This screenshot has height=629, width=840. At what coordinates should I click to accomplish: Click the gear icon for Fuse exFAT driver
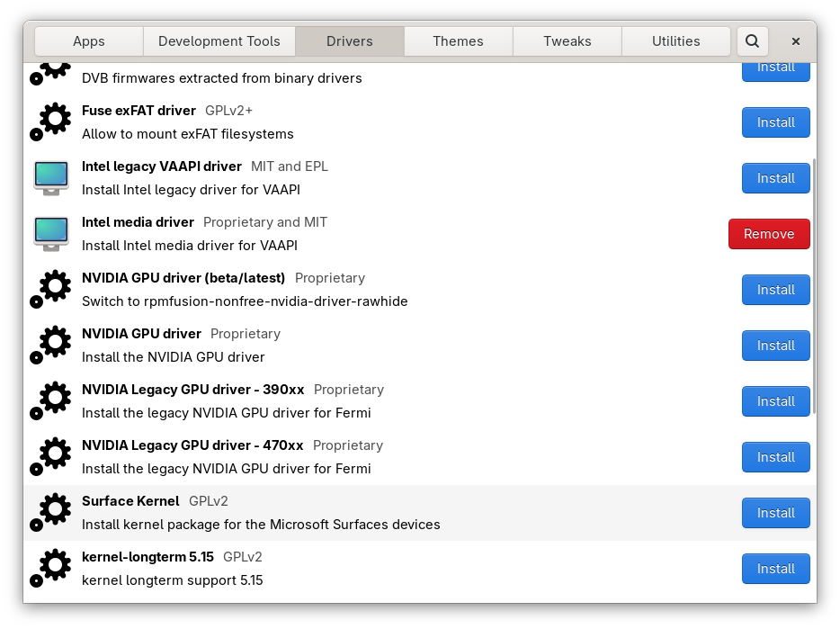point(50,122)
